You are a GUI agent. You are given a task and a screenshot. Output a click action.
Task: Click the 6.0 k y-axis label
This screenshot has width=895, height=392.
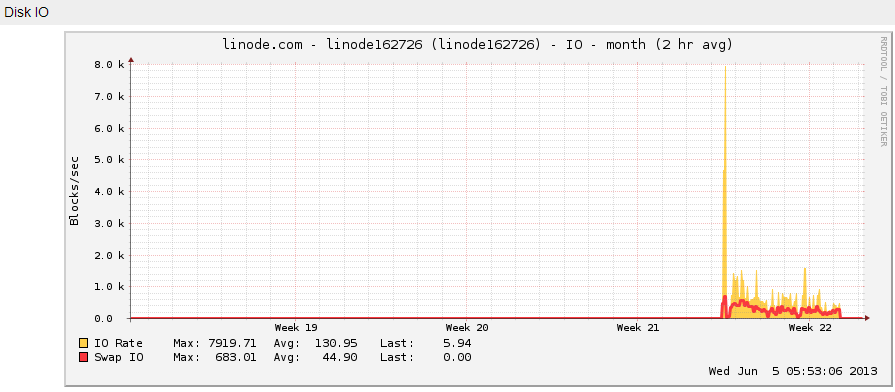pos(109,128)
